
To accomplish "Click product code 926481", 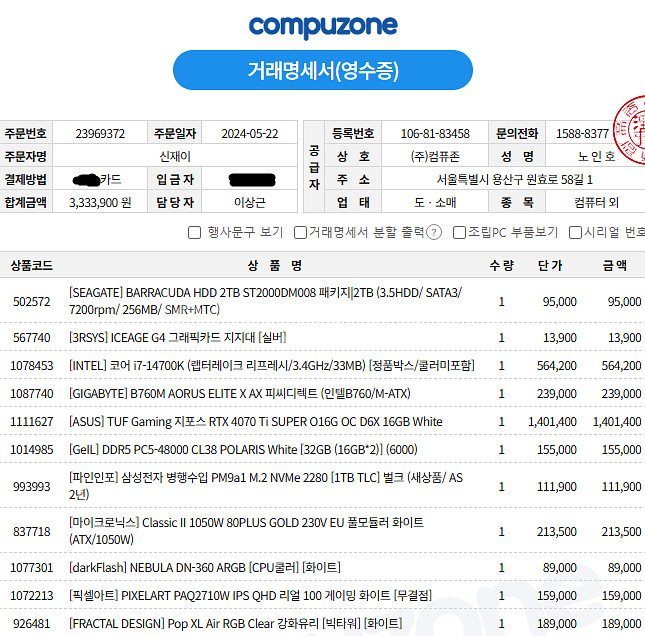I will coord(32,624).
